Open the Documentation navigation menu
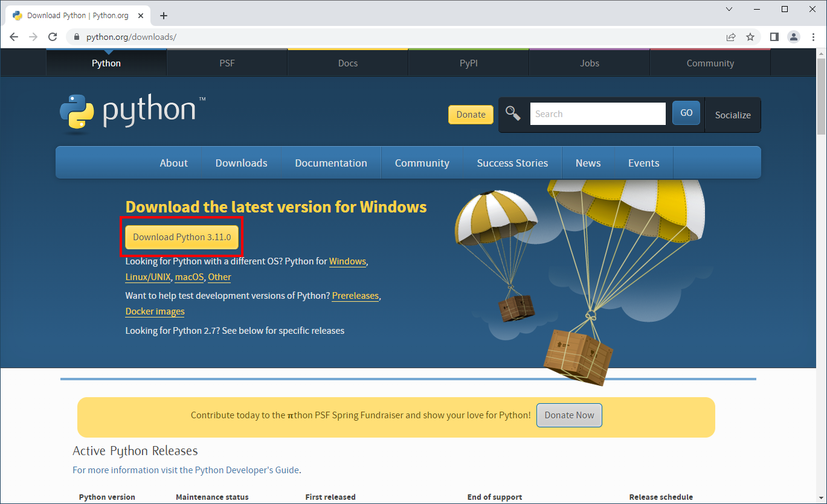827x504 pixels. point(331,163)
